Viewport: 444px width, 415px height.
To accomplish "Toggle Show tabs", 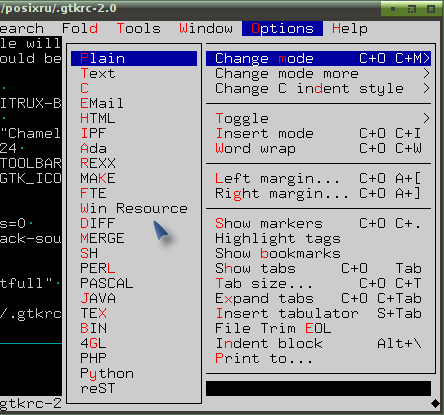I will pos(318,268).
